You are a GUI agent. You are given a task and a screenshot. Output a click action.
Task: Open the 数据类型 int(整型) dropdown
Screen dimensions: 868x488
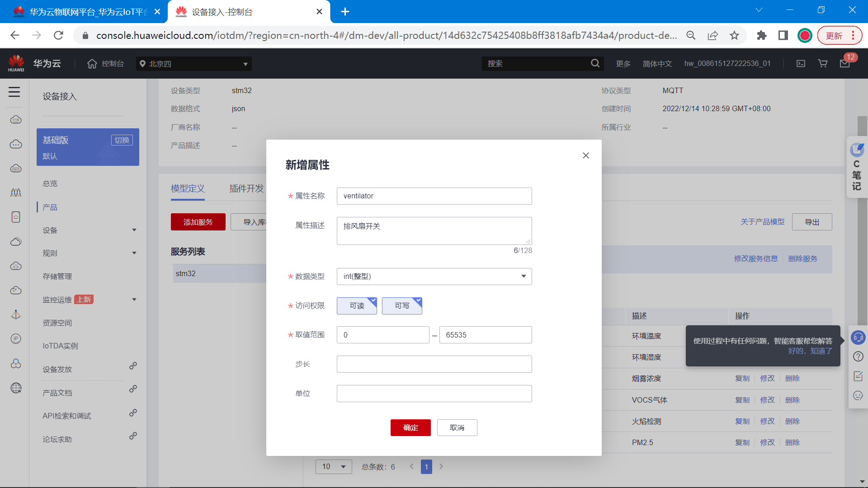click(434, 277)
